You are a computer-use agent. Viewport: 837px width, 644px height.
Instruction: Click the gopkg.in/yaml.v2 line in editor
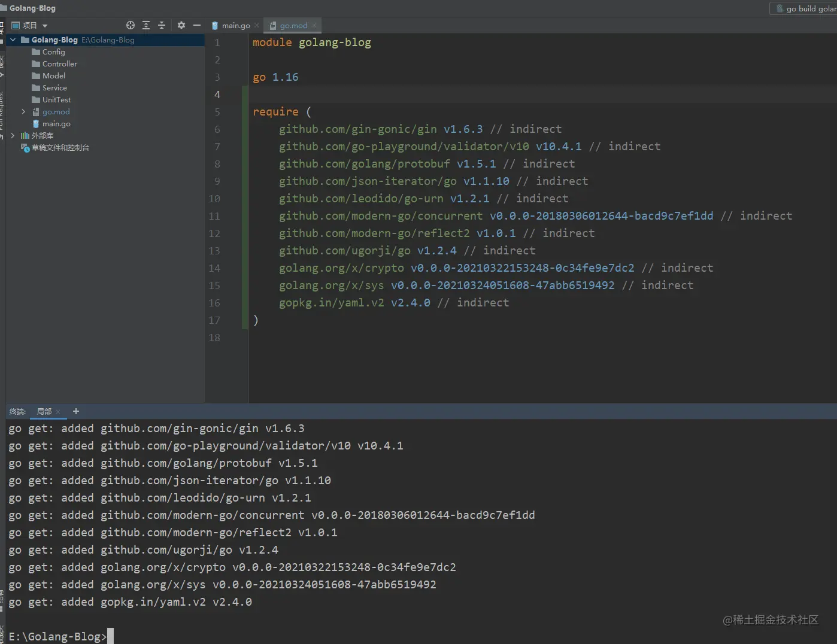[394, 303]
